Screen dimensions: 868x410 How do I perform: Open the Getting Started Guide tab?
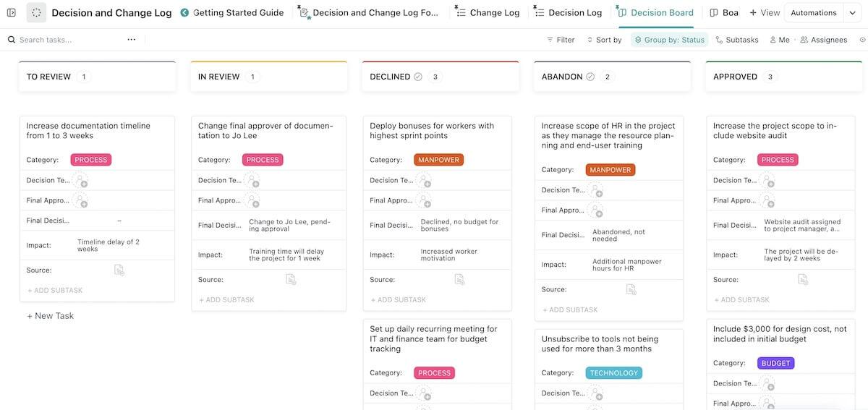click(231, 12)
